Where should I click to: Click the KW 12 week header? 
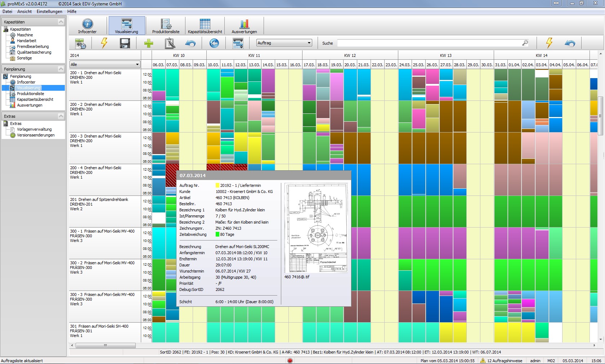[350, 55]
